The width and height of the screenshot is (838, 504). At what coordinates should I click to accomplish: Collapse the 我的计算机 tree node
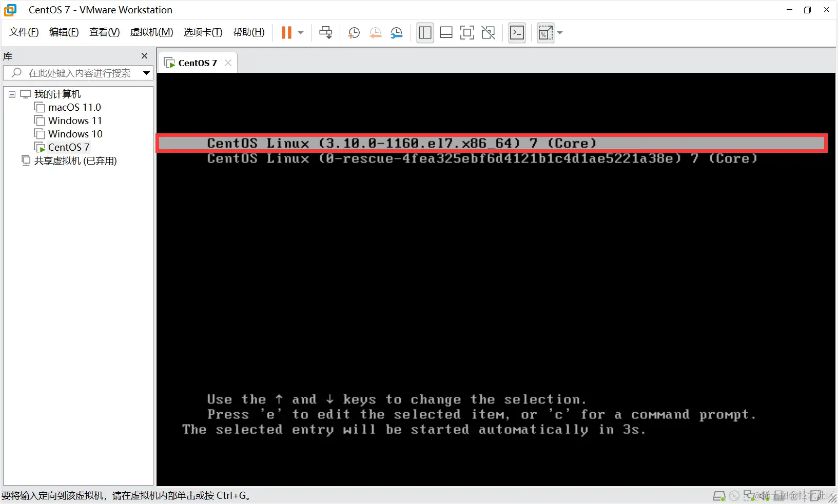pos(12,94)
